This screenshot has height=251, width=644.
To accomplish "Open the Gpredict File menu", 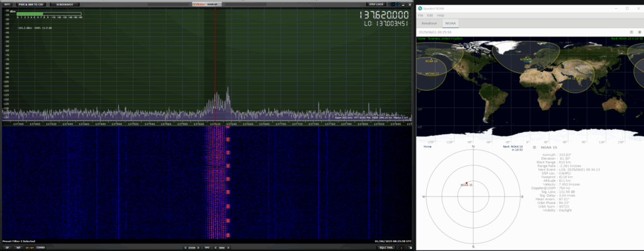I will (421, 15).
